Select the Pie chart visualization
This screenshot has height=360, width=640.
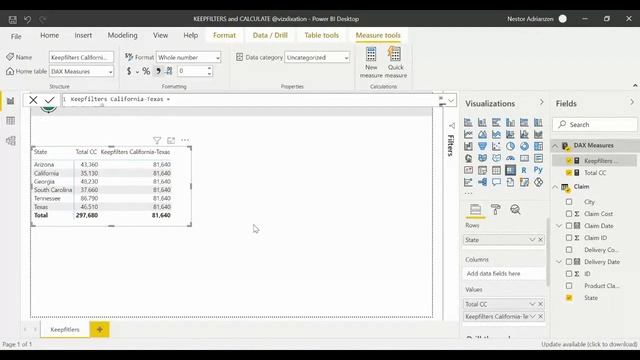click(x=510, y=146)
